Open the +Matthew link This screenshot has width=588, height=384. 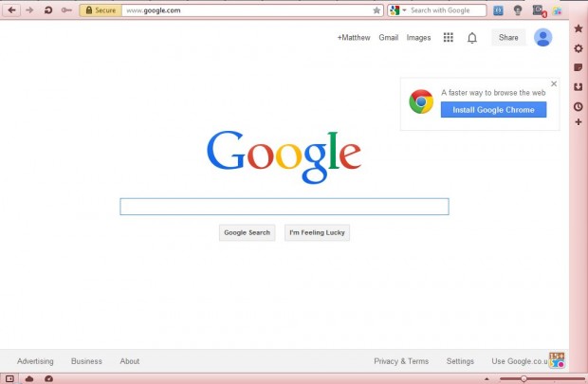pyautogui.click(x=354, y=38)
